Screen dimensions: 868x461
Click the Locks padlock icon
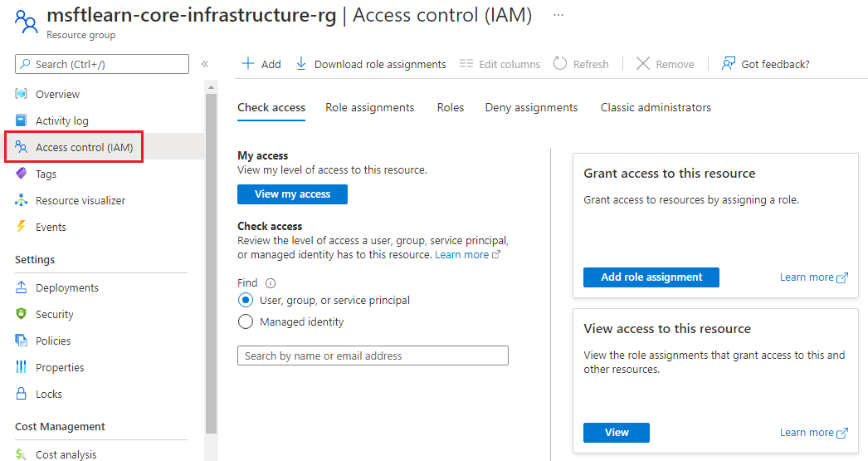tap(21, 394)
